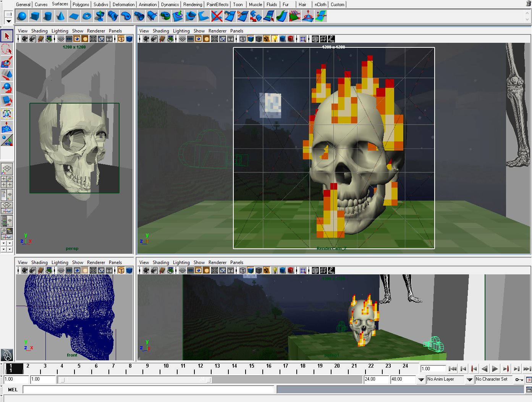The width and height of the screenshot is (532, 402).
Task: Create a NURBS sphere from the shelf
Action: (22, 16)
